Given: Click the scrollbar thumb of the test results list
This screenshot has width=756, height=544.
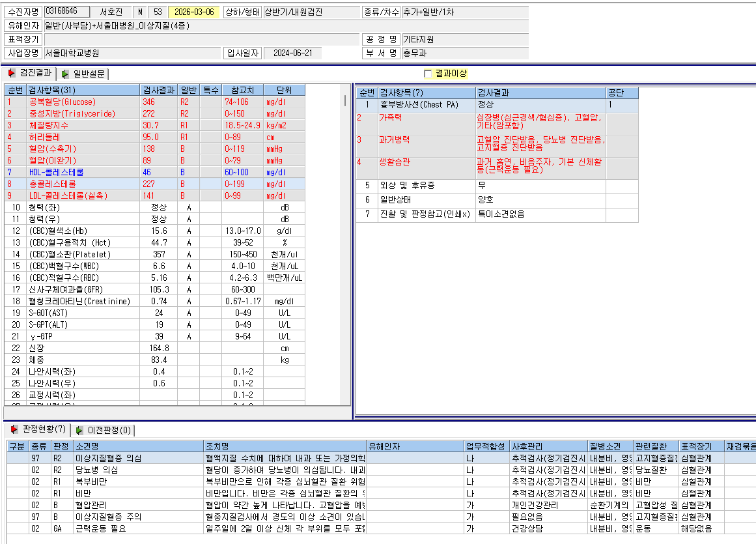Looking at the screenshot, I should pyautogui.click(x=345, y=101).
